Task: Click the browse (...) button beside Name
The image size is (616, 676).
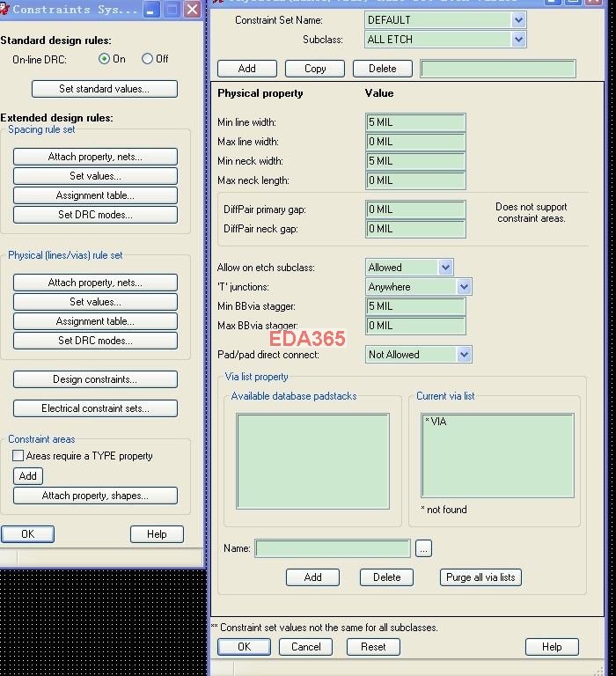Action: click(x=424, y=548)
